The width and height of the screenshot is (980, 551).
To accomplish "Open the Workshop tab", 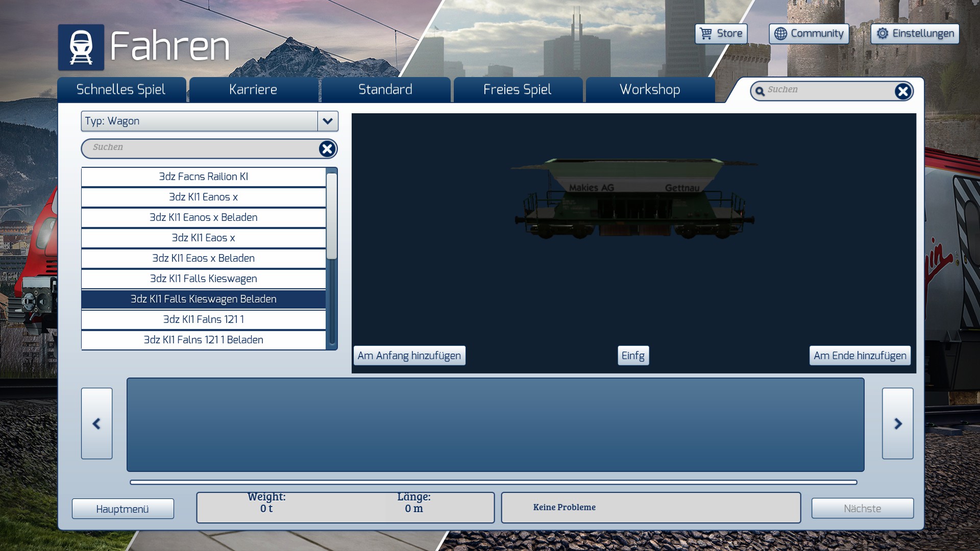I will pyautogui.click(x=650, y=90).
